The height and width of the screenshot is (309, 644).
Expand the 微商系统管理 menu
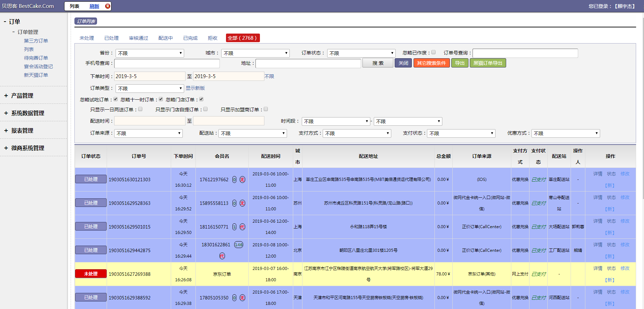pos(6,148)
